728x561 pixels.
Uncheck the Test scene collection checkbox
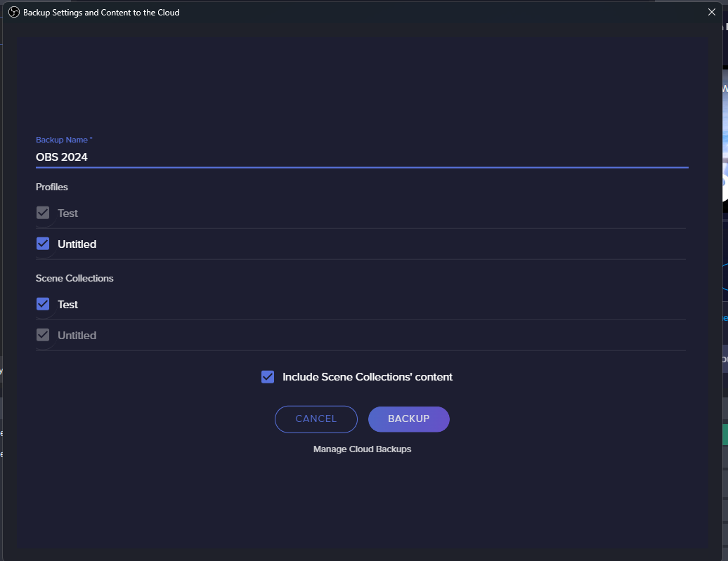point(43,304)
